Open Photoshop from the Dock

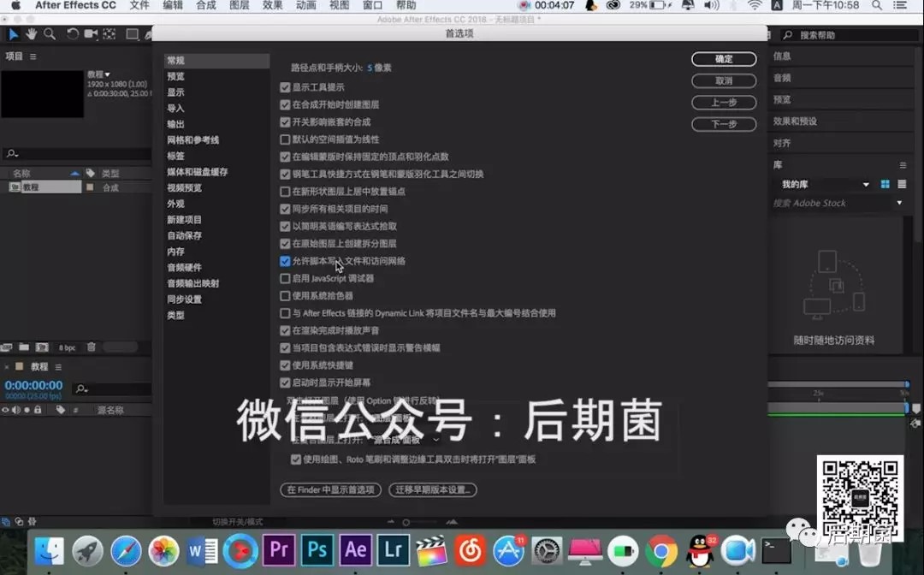(317, 550)
